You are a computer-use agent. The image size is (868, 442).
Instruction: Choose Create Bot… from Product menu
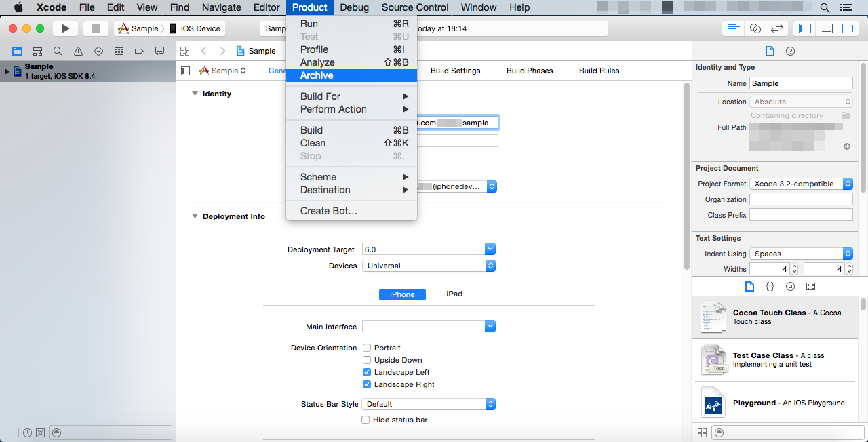coord(351,211)
